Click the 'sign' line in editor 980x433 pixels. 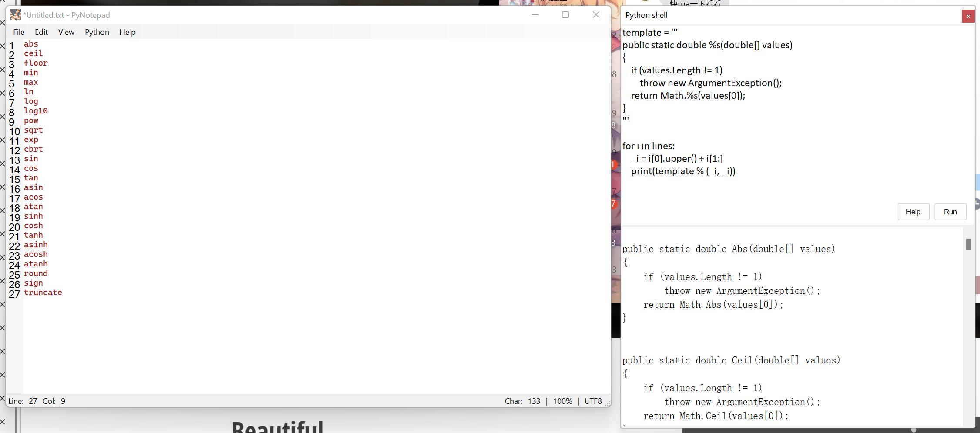coord(33,283)
